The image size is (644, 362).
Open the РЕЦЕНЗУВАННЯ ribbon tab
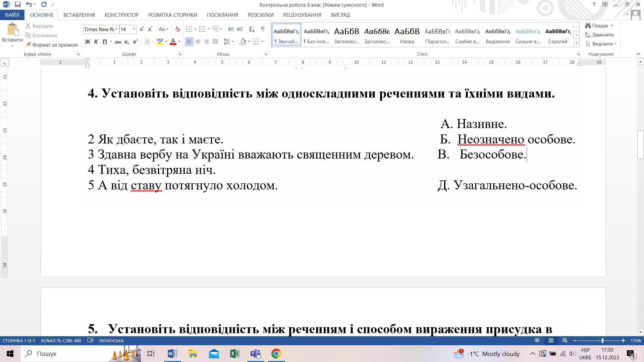pos(302,15)
